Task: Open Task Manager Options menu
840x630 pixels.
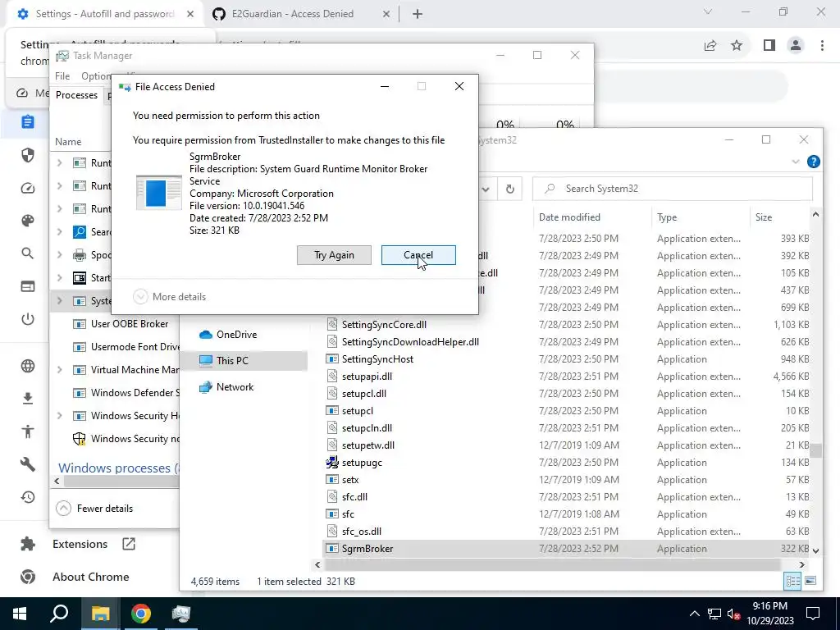Action: 95,76
